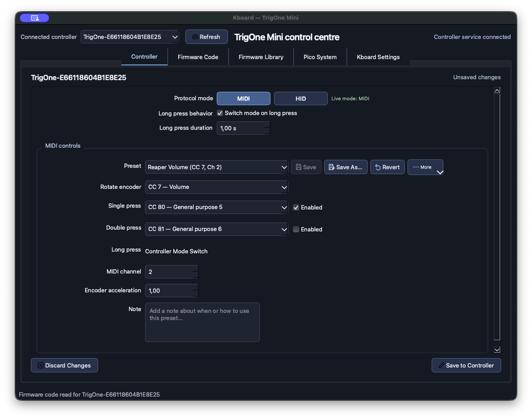The image size is (532, 419).
Task: Switch to the Controller tab
Action: 144,57
